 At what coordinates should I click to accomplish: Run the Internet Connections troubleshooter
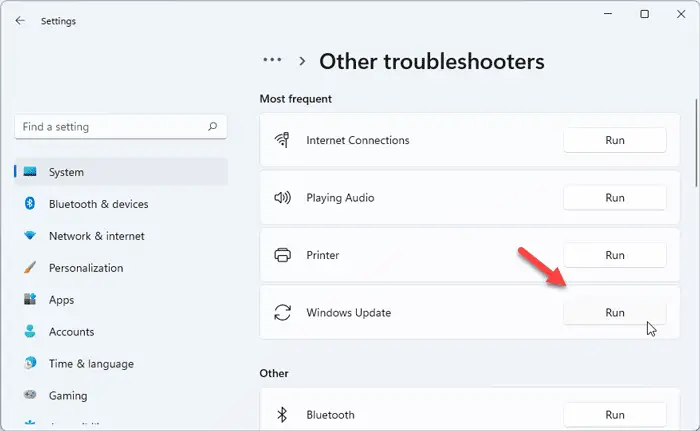coord(614,141)
